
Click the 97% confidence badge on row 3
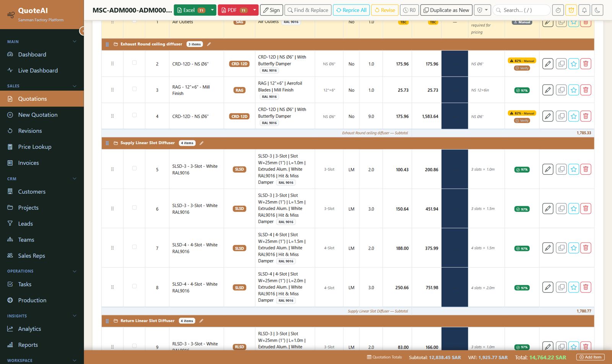(x=522, y=91)
